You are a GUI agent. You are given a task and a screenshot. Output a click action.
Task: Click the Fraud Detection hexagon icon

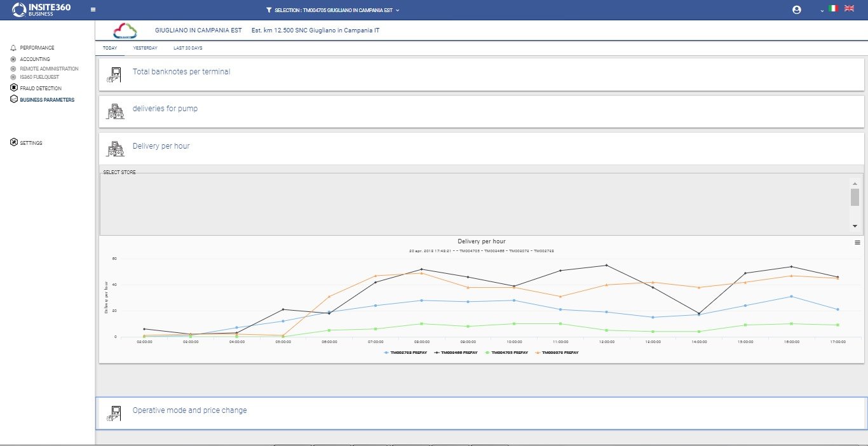pos(13,88)
